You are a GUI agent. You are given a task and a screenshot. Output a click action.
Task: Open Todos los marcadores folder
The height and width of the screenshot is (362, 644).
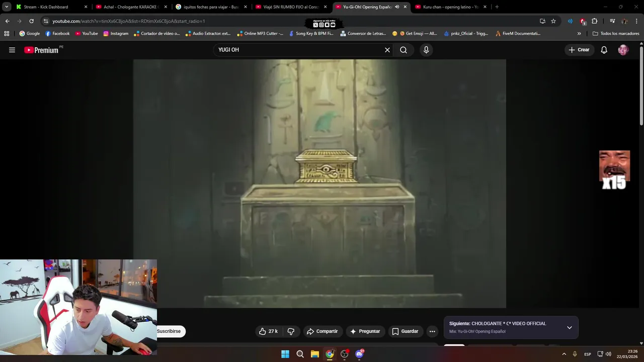point(616,34)
